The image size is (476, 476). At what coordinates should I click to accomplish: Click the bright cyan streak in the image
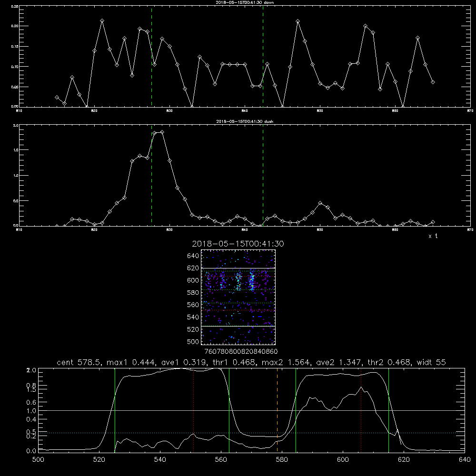[x=252, y=281]
